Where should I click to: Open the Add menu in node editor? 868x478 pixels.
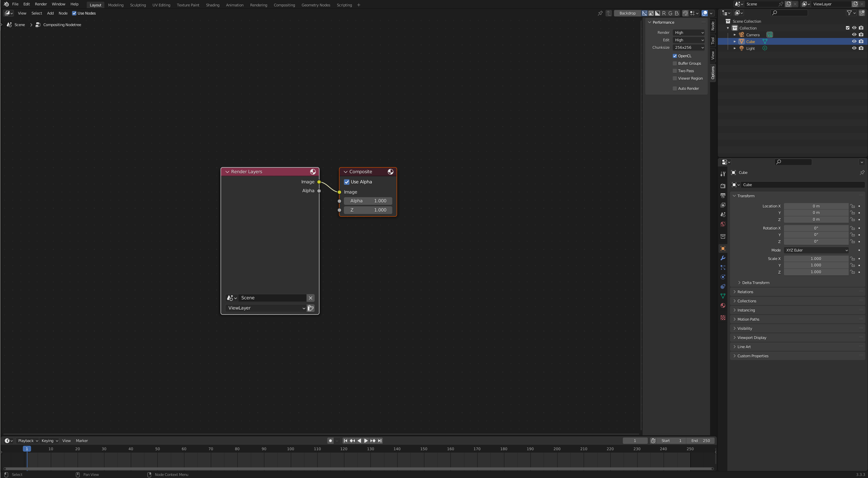[x=50, y=13]
